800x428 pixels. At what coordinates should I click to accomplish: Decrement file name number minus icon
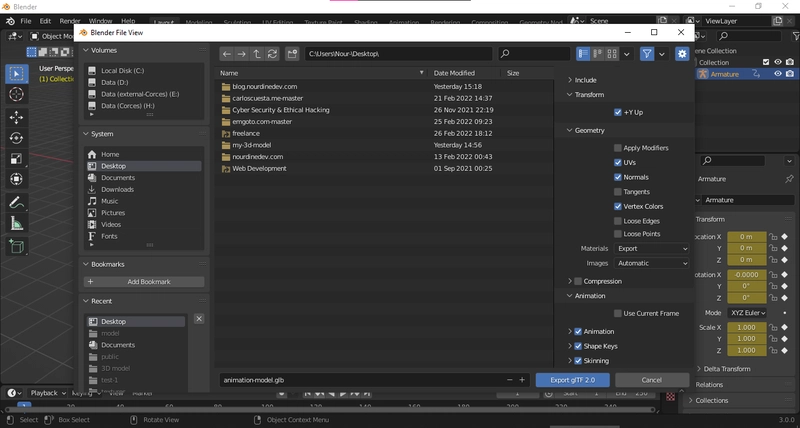(510, 380)
